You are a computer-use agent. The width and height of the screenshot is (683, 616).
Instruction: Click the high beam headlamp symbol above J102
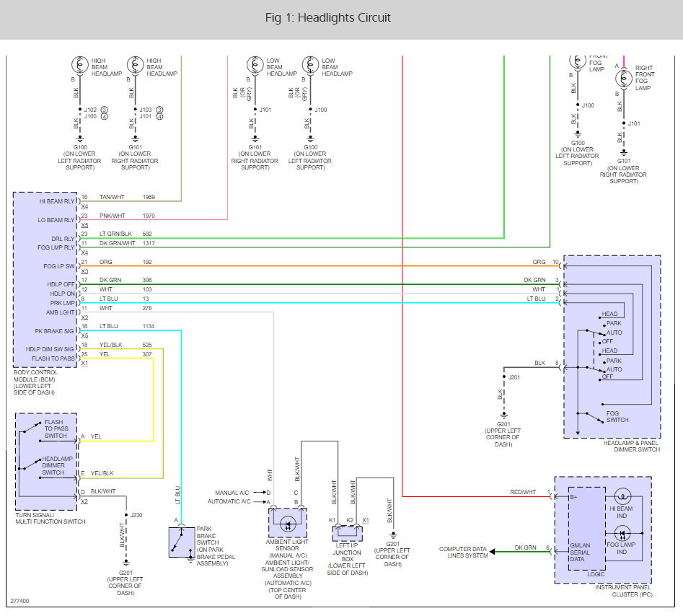[x=80, y=65]
